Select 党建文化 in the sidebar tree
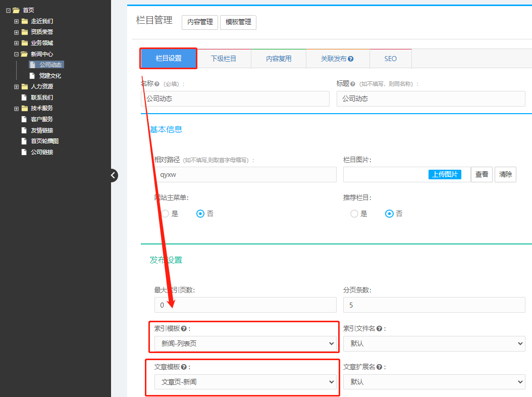Image resolution: width=532 pixels, height=397 pixels. [50, 76]
